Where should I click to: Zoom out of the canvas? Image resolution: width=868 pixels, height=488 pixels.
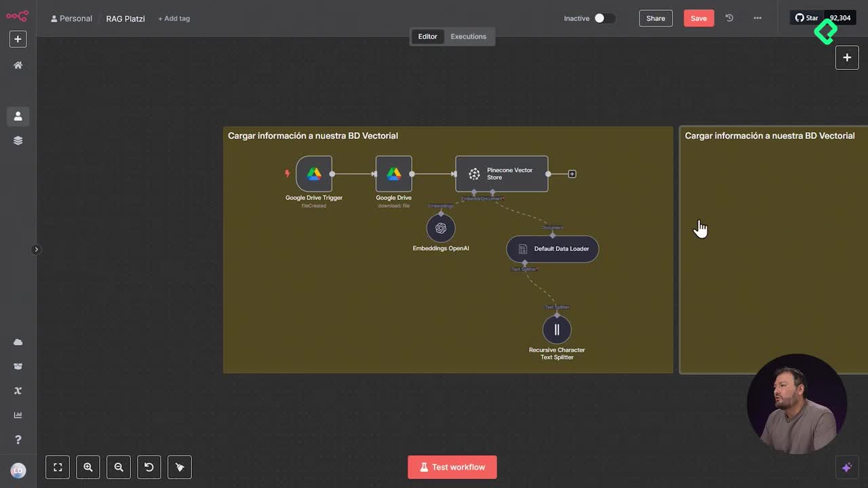pyautogui.click(x=119, y=467)
